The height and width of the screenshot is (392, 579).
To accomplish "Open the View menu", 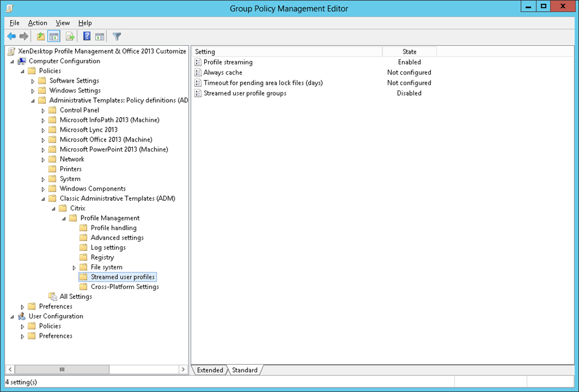I will point(63,23).
